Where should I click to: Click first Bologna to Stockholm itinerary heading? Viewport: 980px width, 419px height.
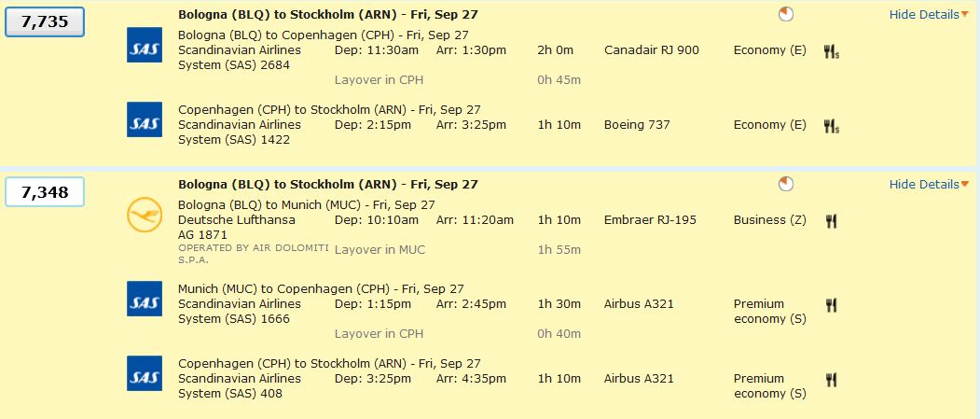[x=327, y=15]
